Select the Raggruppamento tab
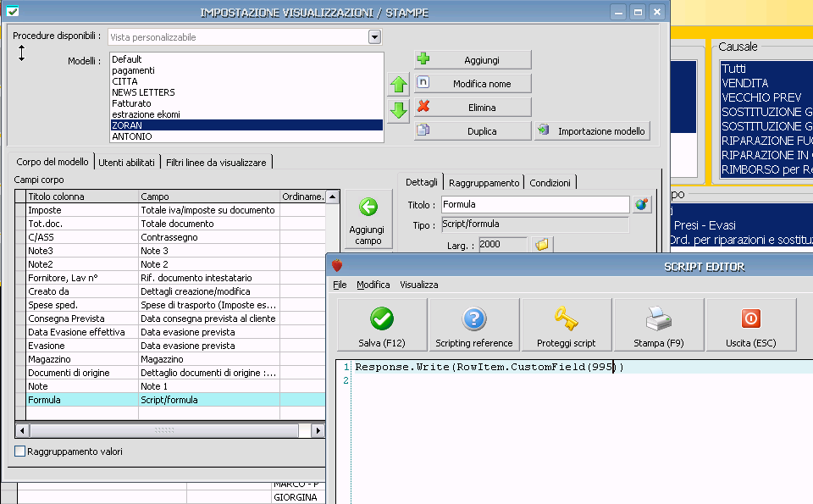Image resolution: width=813 pixels, height=504 pixels. tap(484, 182)
